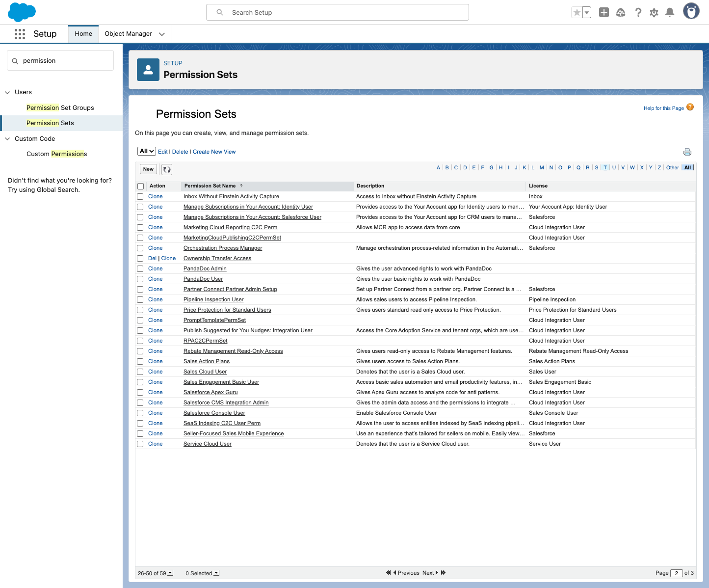Check the box for Inbox Without Einstein Activity Capture

[140, 197]
